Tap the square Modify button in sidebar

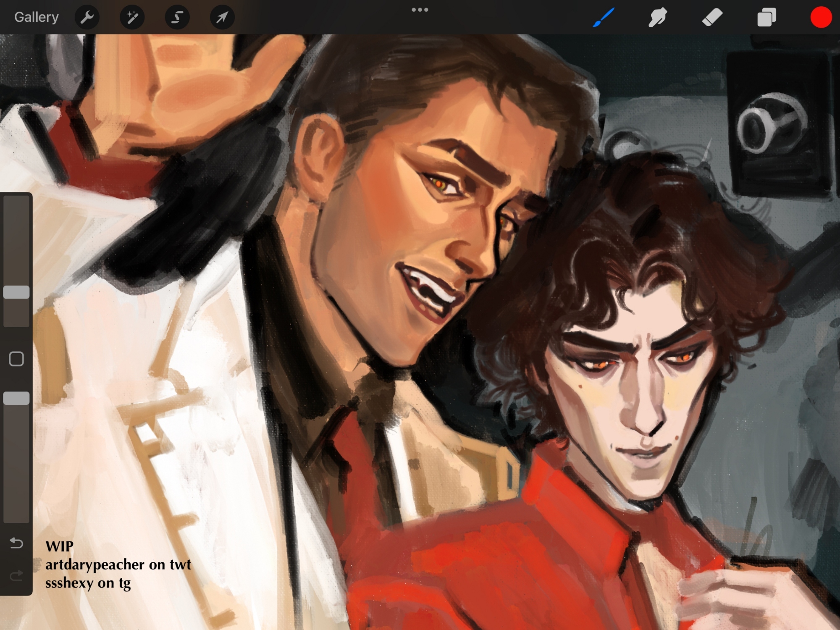[x=16, y=359]
